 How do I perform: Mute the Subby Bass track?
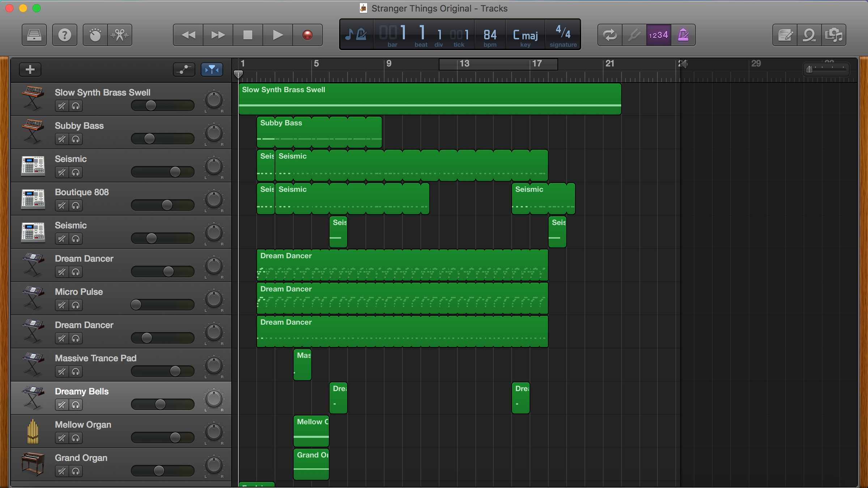(62, 139)
